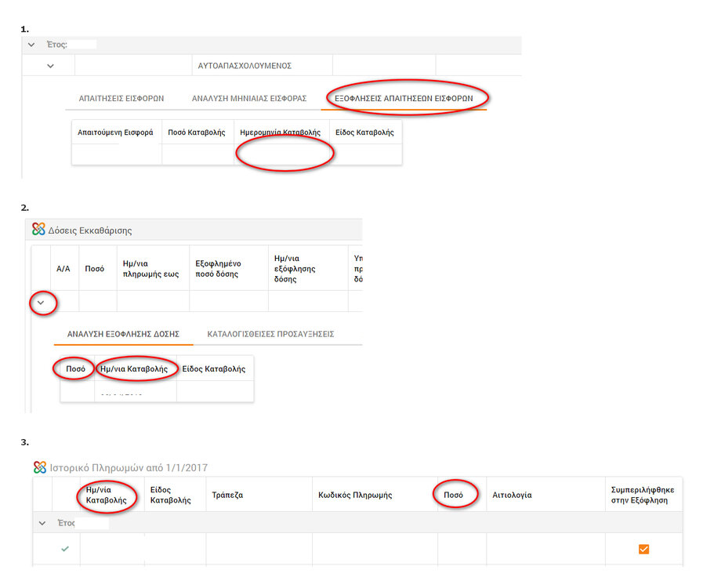
Task: Collapse the ΑΥΤΟΑΠΑΣΧΟΛΟΥΜΕΝΟΣ row chevron
Action: [50, 66]
